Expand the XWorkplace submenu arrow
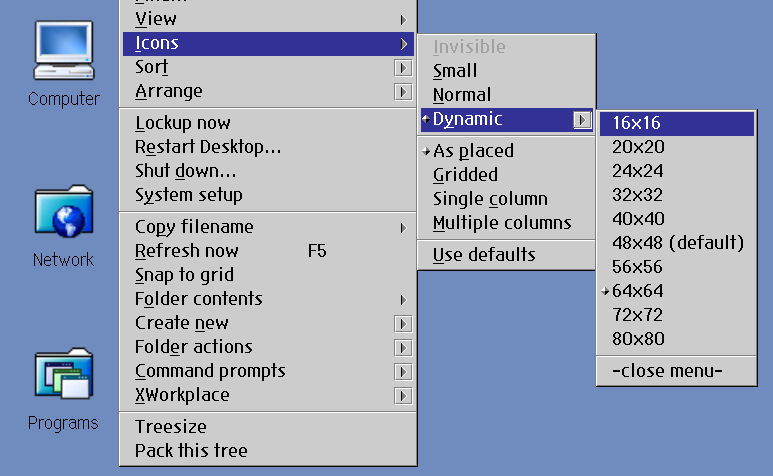Viewport: 773px width, 476px height. 403,395
